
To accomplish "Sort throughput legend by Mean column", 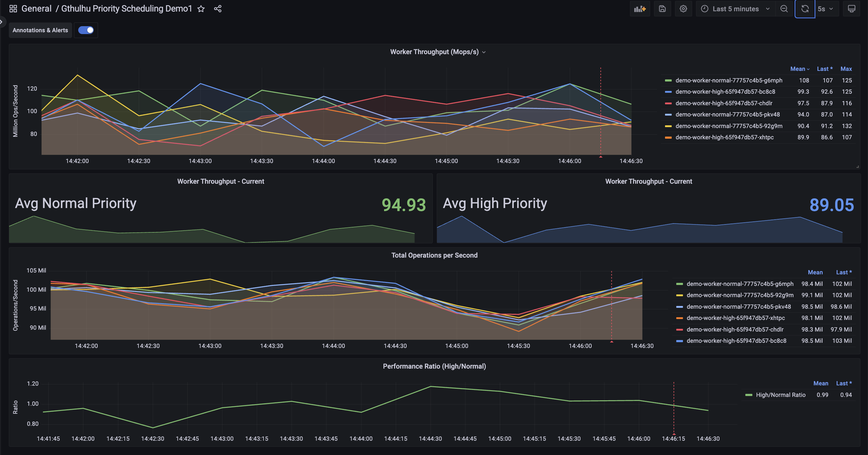I will pos(797,69).
